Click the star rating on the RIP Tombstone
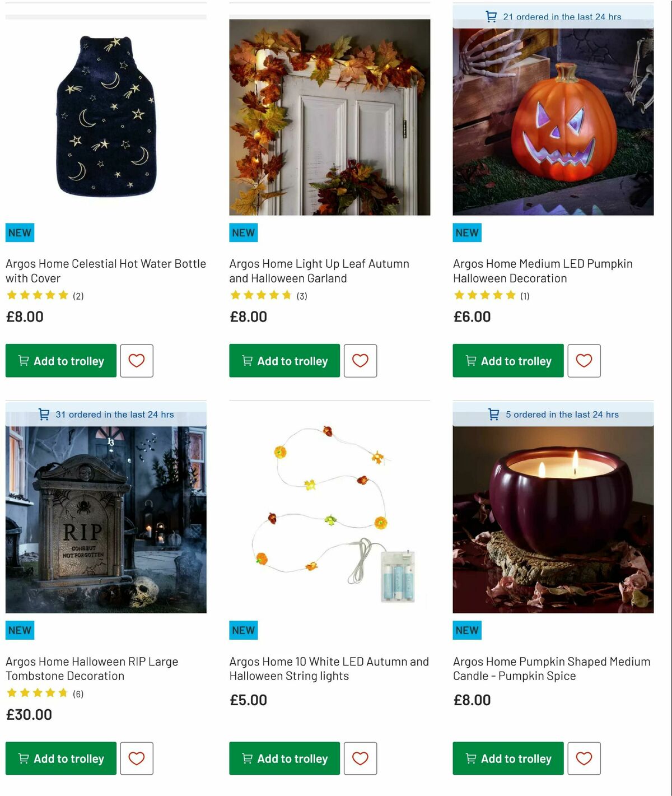672x796 pixels. (x=37, y=692)
